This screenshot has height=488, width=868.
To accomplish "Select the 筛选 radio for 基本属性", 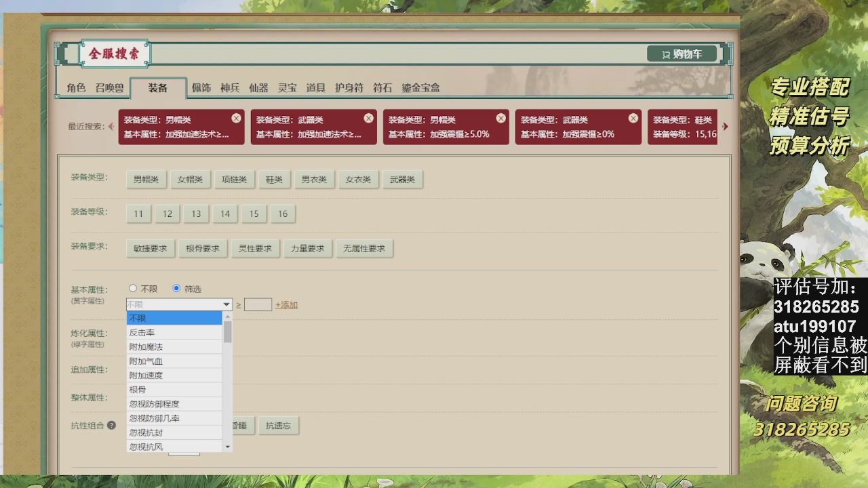I will [176, 289].
